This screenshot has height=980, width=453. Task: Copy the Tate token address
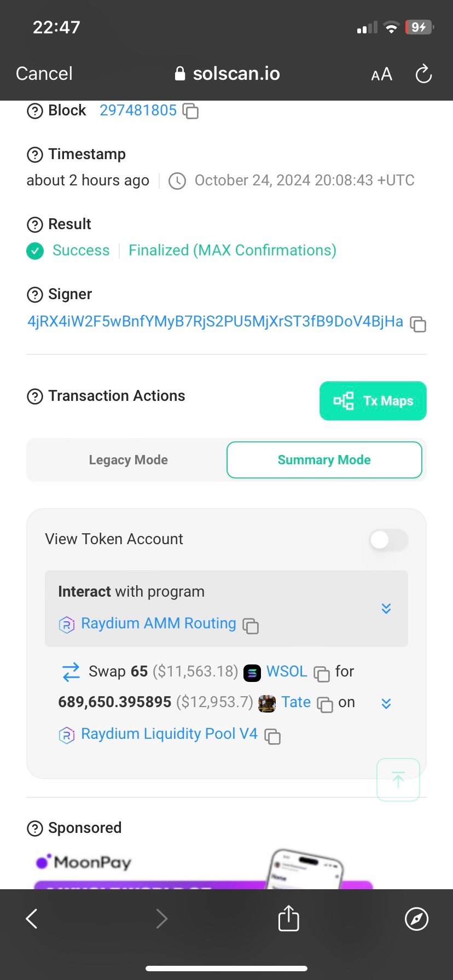(325, 704)
